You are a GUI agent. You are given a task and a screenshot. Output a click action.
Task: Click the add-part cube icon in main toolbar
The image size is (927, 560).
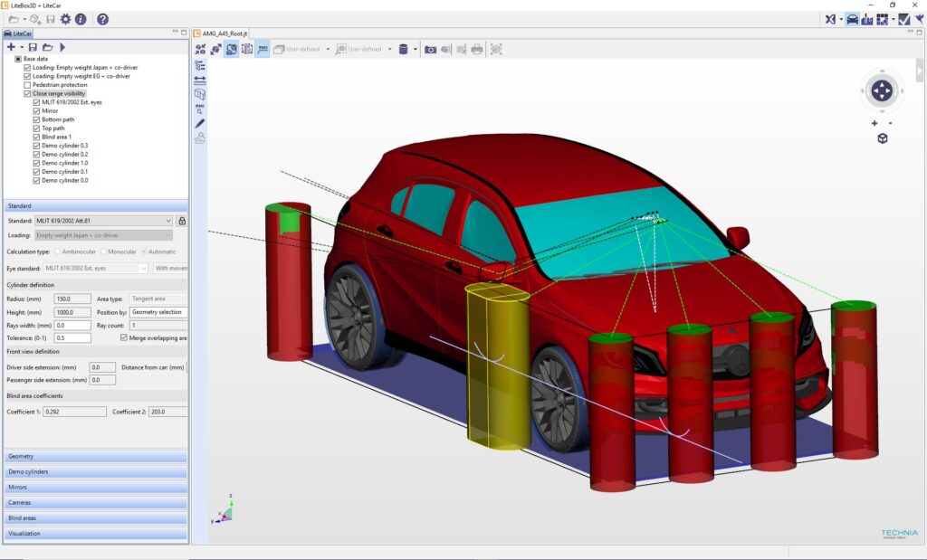click(x=35, y=20)
